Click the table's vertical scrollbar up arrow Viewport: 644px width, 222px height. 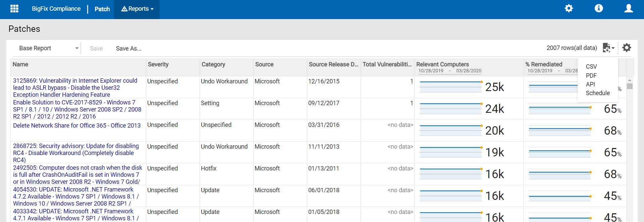[630, 80]
